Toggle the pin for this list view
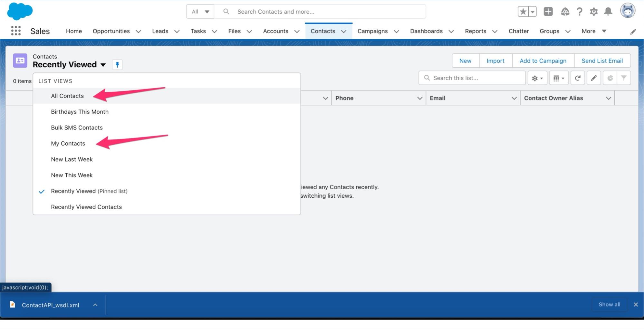The width and height of the screenshot is (644, 329). coord(117,65)
